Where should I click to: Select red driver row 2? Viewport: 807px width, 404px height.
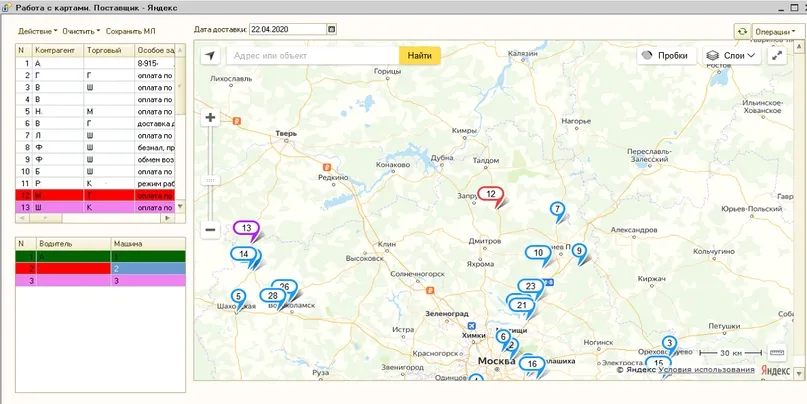[100, 269]
